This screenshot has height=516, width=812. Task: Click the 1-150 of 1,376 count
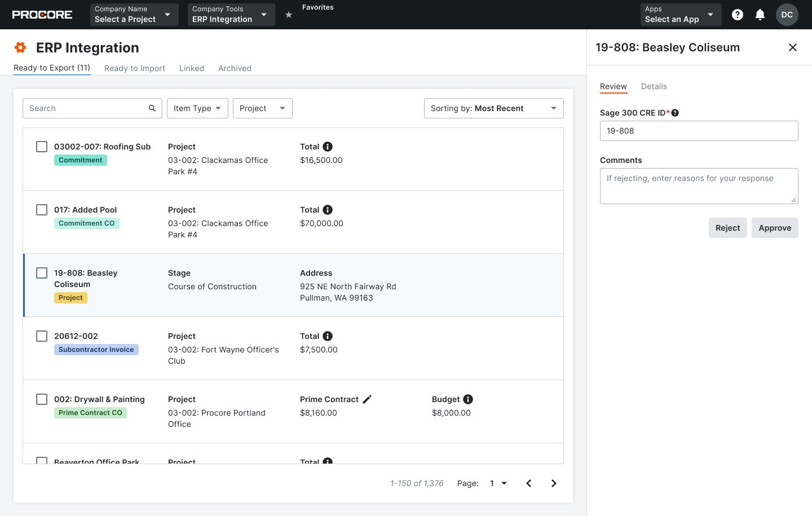click(x=417, y=483)
